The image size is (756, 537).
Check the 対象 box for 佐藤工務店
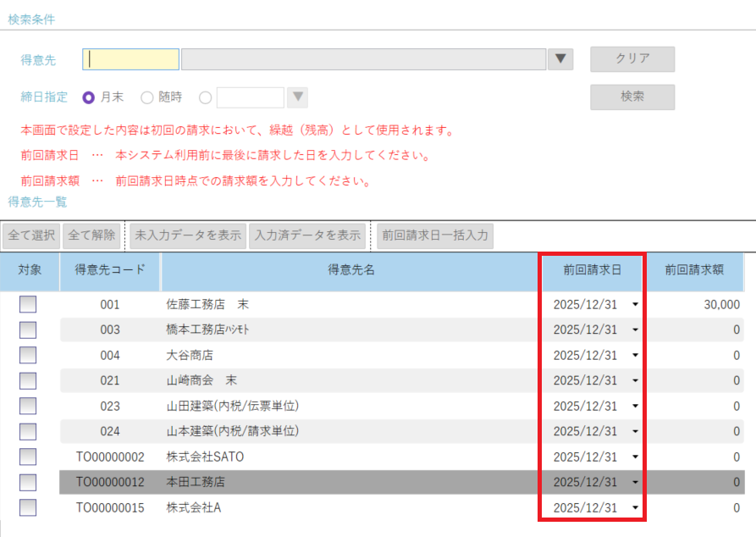(x=28, y=305)
